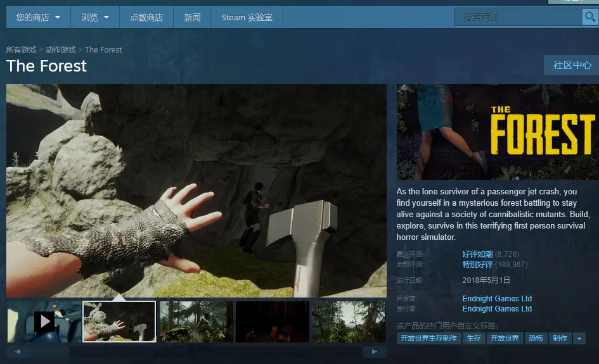Open the 点数商店 tab
Screen dimensions: 599x364
(146, 17)
